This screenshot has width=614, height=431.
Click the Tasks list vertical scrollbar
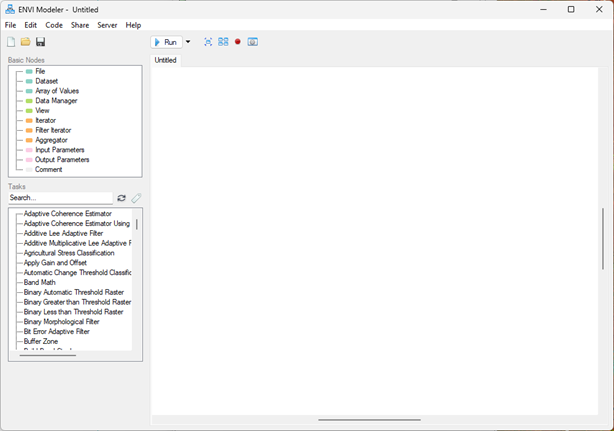click(x=137, y=226)
